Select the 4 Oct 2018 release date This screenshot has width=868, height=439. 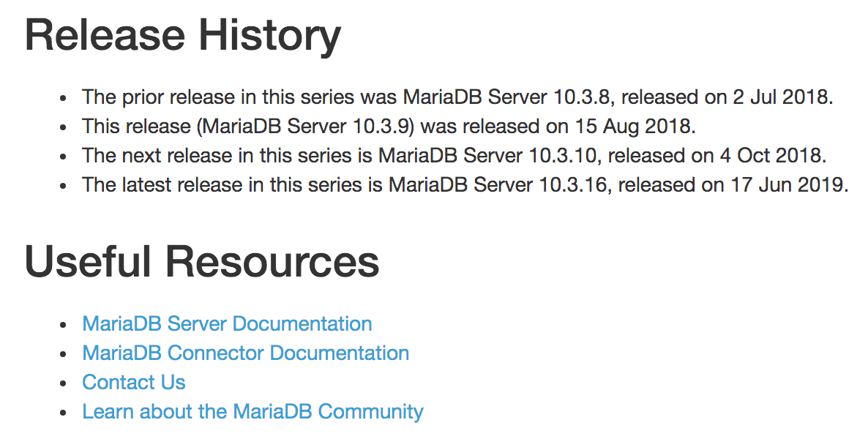tap(771, 156)
